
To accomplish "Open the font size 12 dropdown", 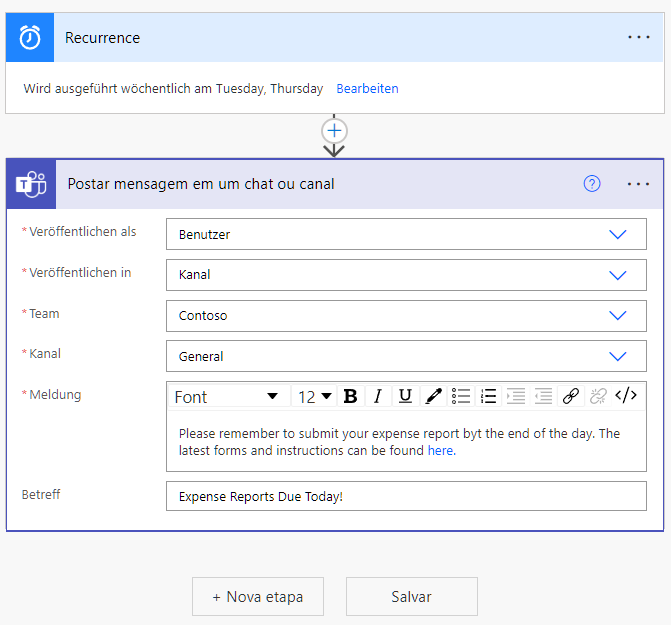I will [x=315, y=397].
